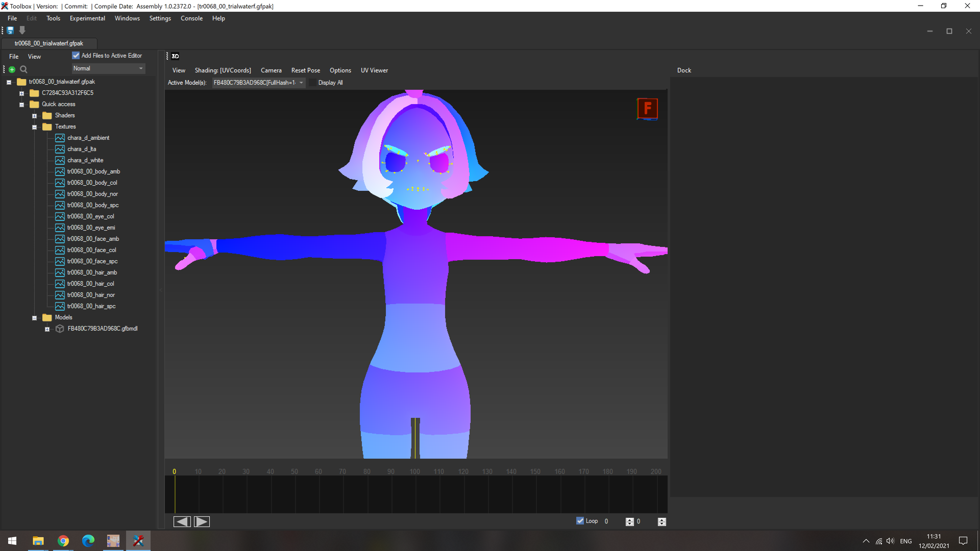Open the file tree panel View menu
The width and height of the screenshot is (980, 551).
tap(34, 57)
